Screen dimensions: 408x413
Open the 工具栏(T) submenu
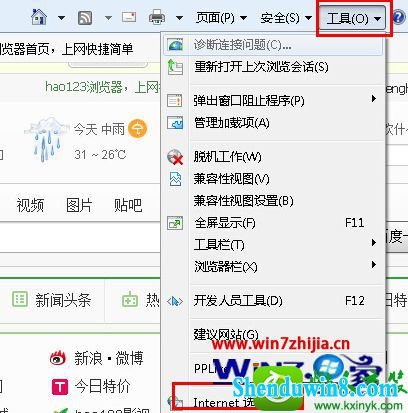pos(273,245)
